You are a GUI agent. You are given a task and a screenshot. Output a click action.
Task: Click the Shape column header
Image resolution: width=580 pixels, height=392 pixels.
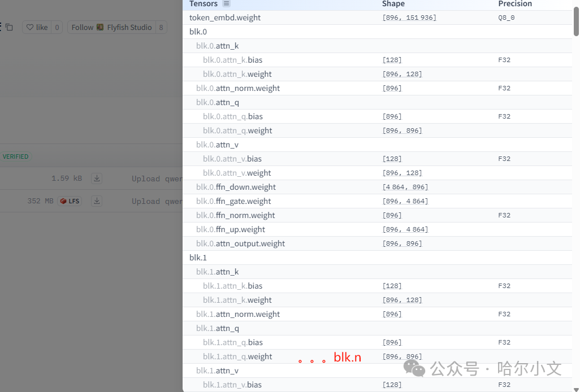coord(393,4)
